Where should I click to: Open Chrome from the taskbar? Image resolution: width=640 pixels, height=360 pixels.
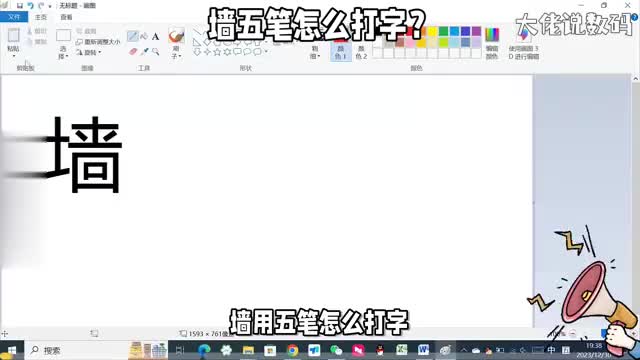pyautogui.click(x=292, y=350)
